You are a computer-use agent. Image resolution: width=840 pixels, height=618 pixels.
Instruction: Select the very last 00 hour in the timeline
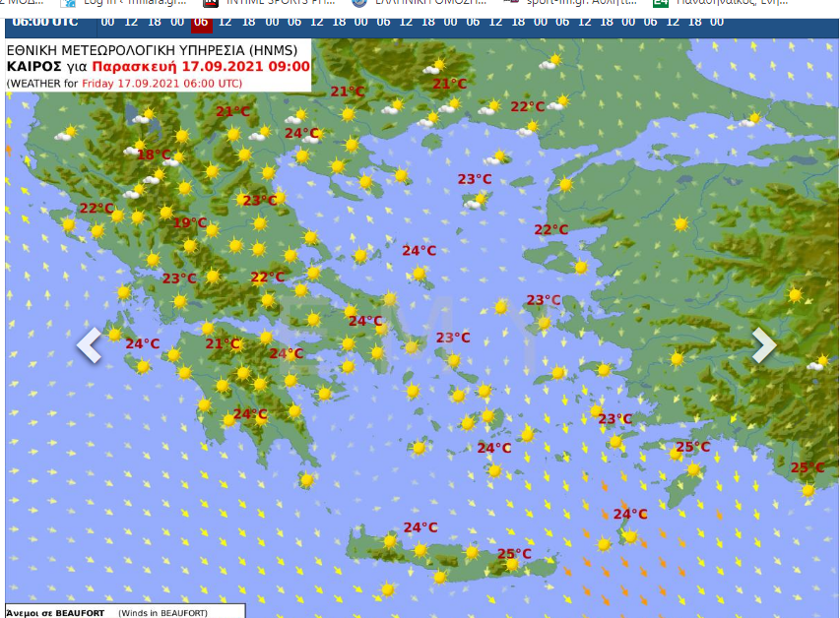717,22
